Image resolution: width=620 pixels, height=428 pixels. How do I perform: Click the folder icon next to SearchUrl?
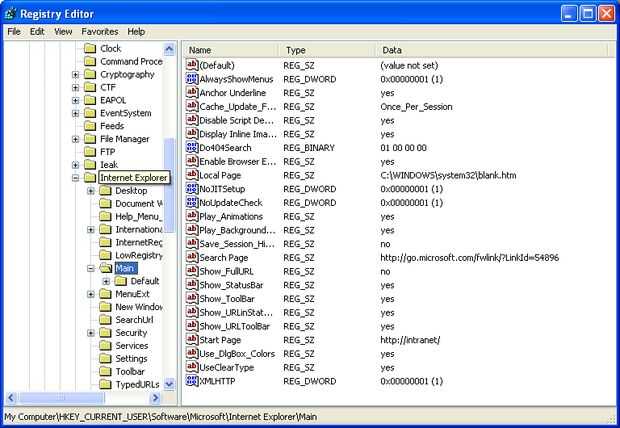105,320
